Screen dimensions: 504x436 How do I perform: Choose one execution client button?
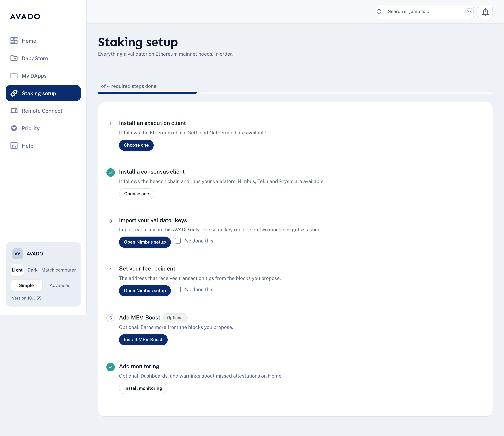pos(136,145)
